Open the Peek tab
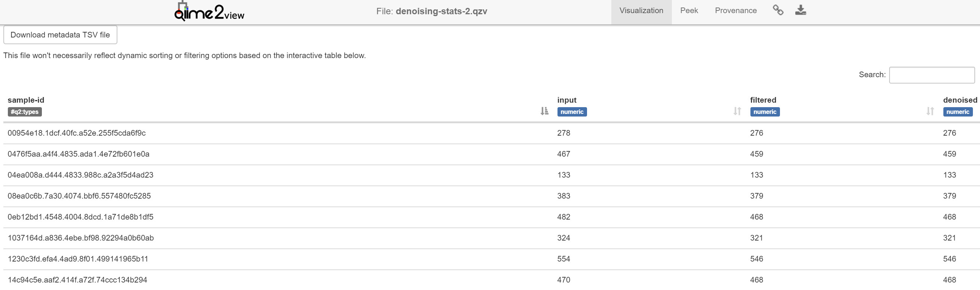Screen dimensions: 980x290 [689, 10]
